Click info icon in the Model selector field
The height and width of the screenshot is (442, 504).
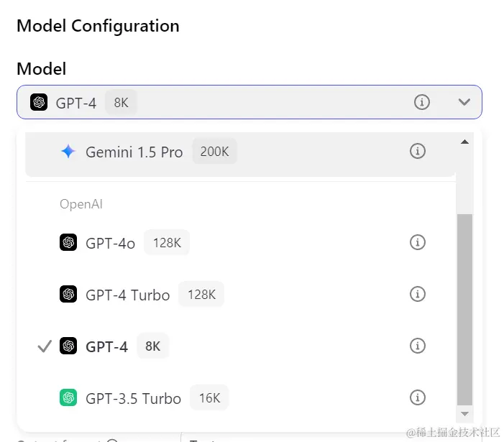click(422, 102)
